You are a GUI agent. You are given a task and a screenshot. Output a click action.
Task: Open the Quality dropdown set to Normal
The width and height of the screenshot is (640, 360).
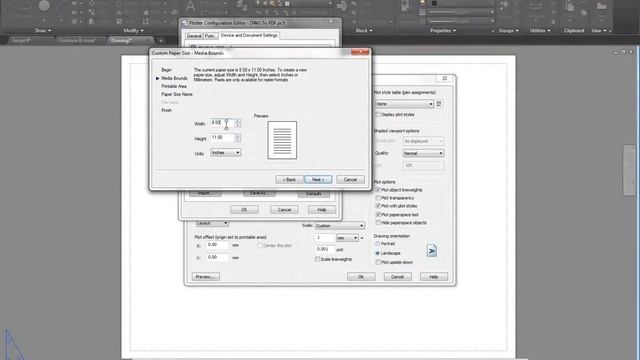tap(423, 153)
